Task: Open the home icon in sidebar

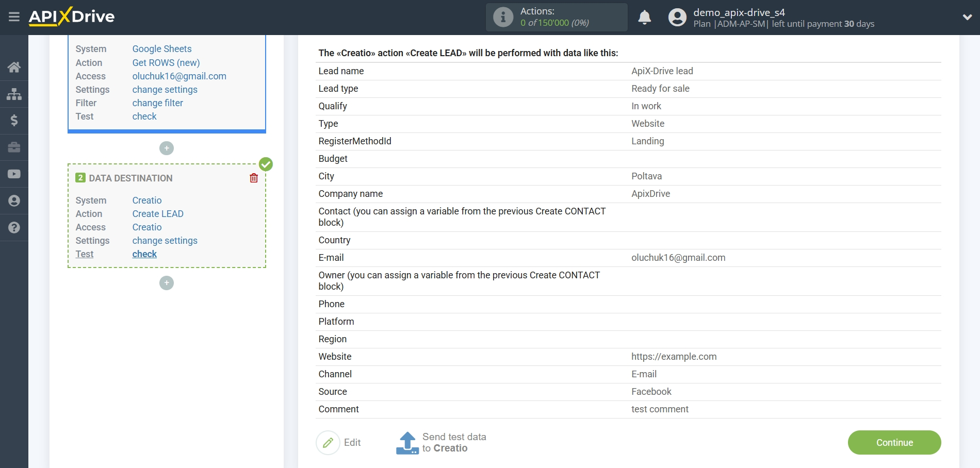Action: [14, 67]
